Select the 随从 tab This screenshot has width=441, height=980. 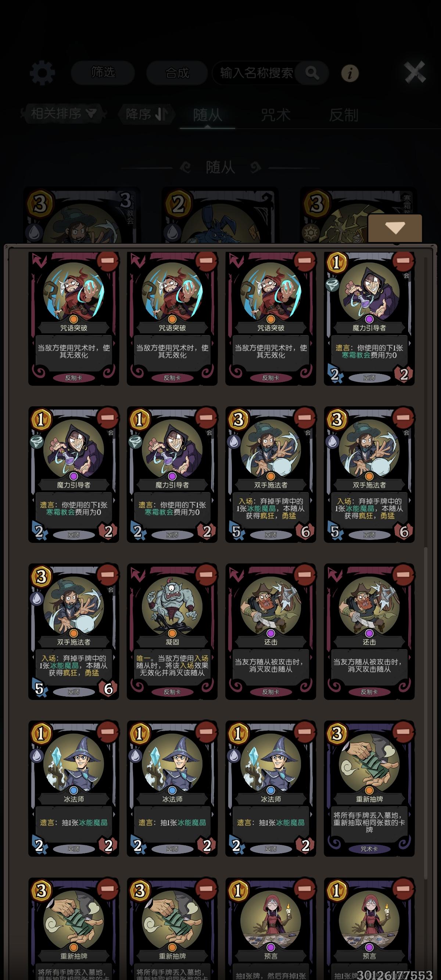coord(207,115)
